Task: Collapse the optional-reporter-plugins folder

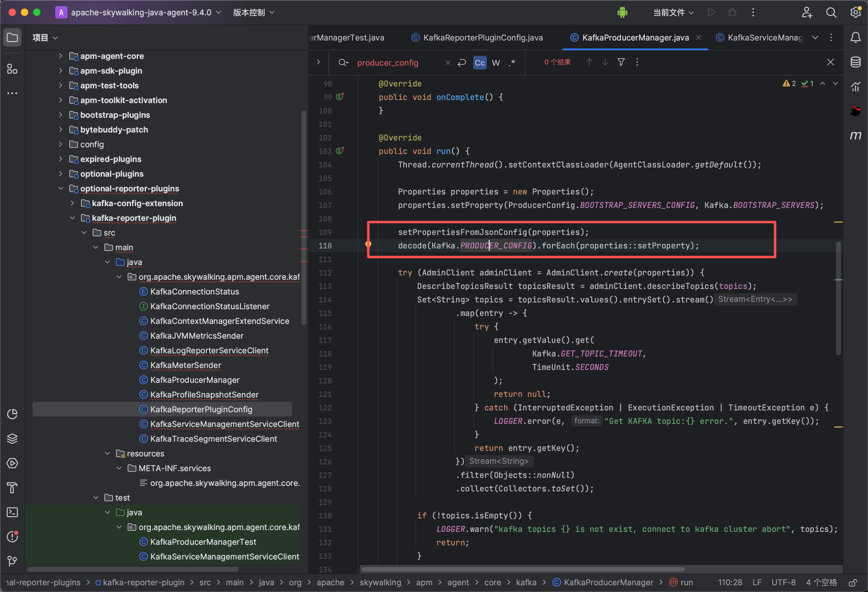Action: (x=60, y=189)
